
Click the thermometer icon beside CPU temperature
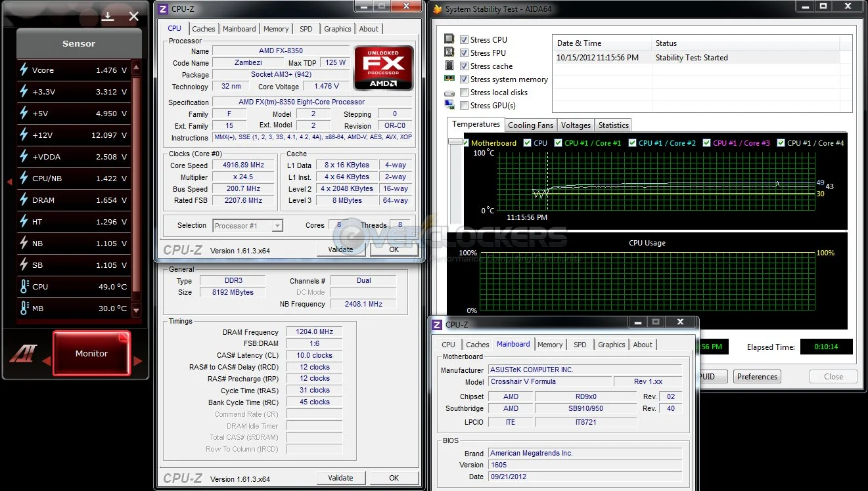coord(24,286)
